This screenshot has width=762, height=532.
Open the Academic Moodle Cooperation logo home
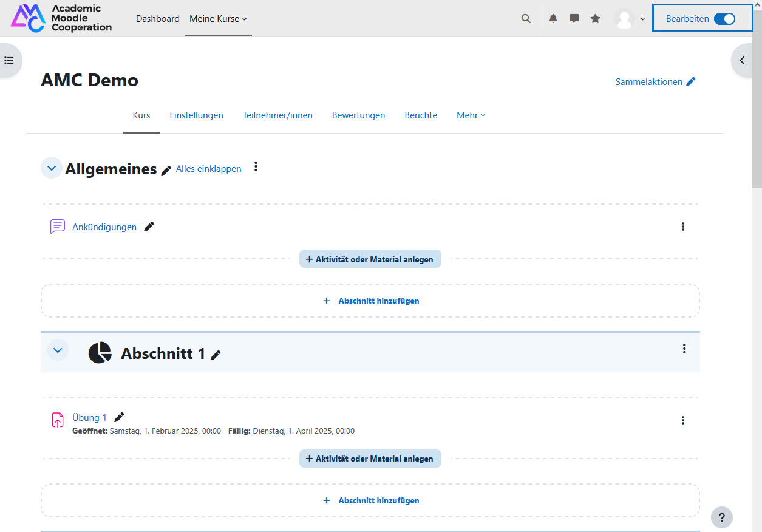[61, 18]
